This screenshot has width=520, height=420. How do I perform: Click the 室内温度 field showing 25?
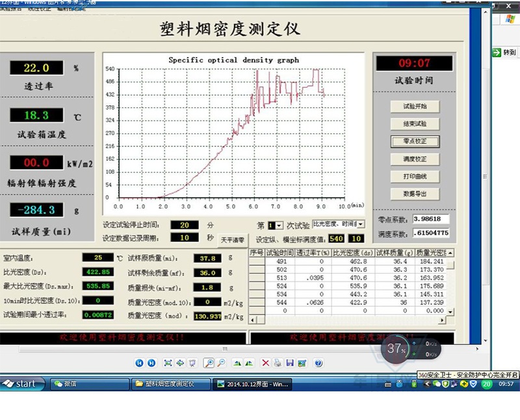pyautogui.click(x=98, y=257)
